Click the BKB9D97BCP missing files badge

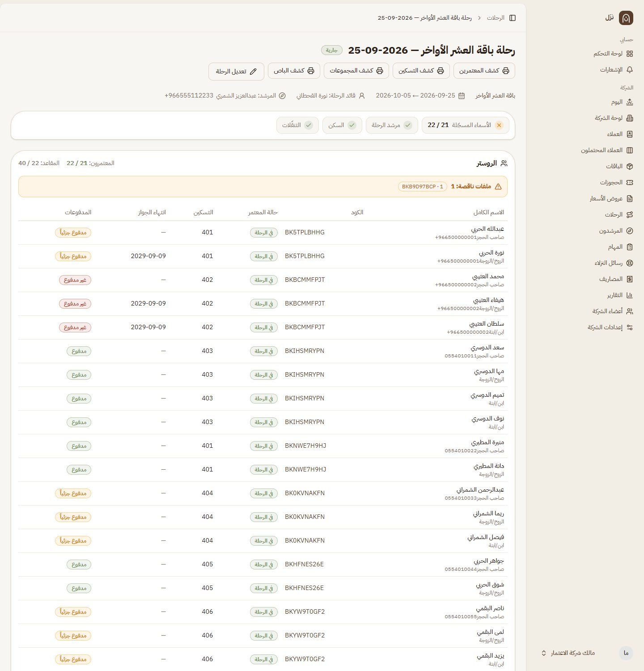[x=423, y=187]
